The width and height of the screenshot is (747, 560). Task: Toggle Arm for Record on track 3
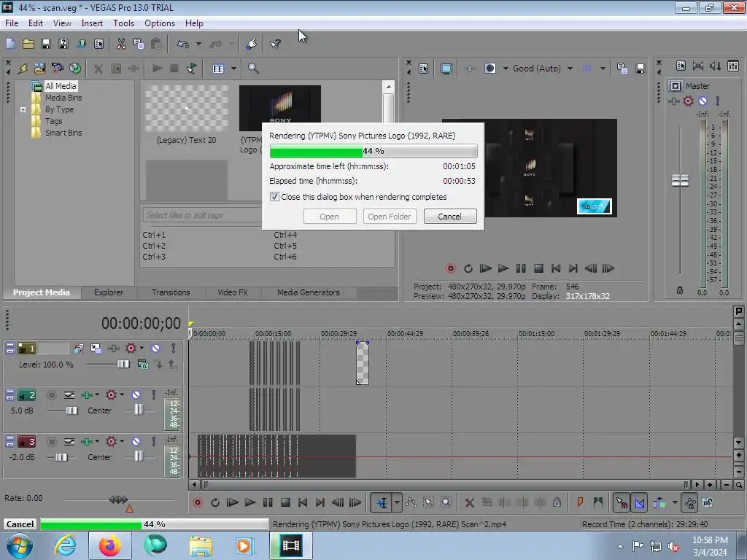52,441
